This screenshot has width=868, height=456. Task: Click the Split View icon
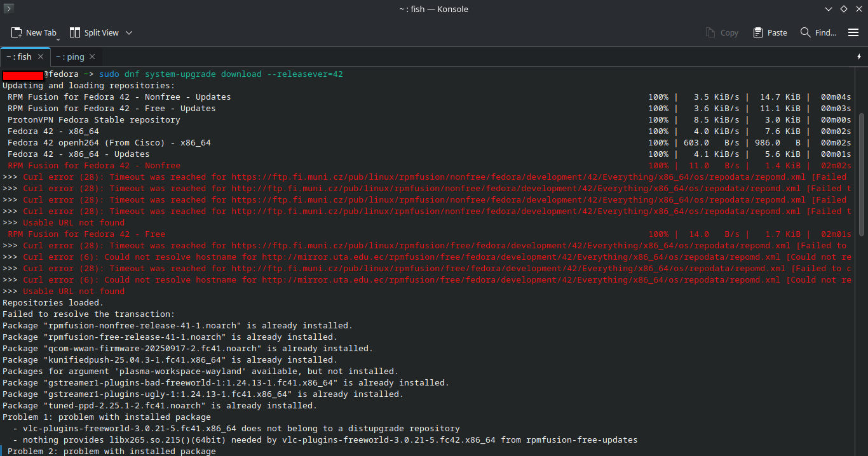75,32
